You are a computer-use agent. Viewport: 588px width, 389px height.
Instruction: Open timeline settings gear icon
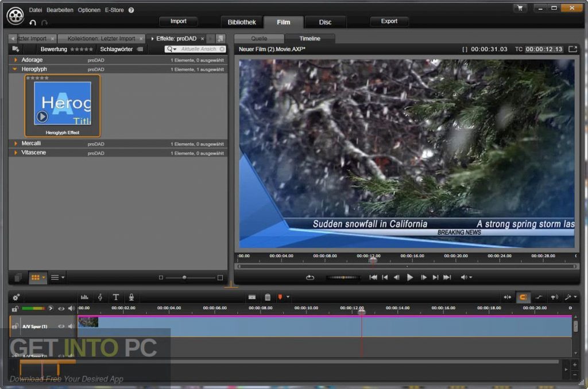[16, 298]
